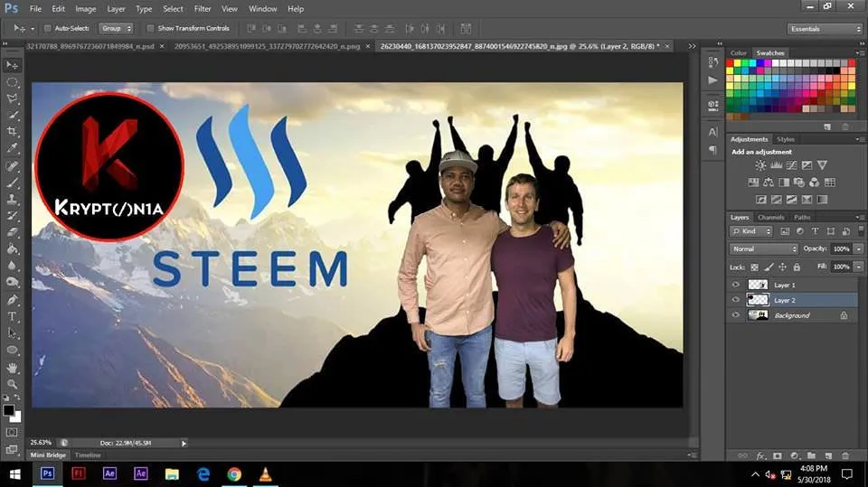Select the Healing Brush tool
868x487 pixels.
click(x=12, y=165)
